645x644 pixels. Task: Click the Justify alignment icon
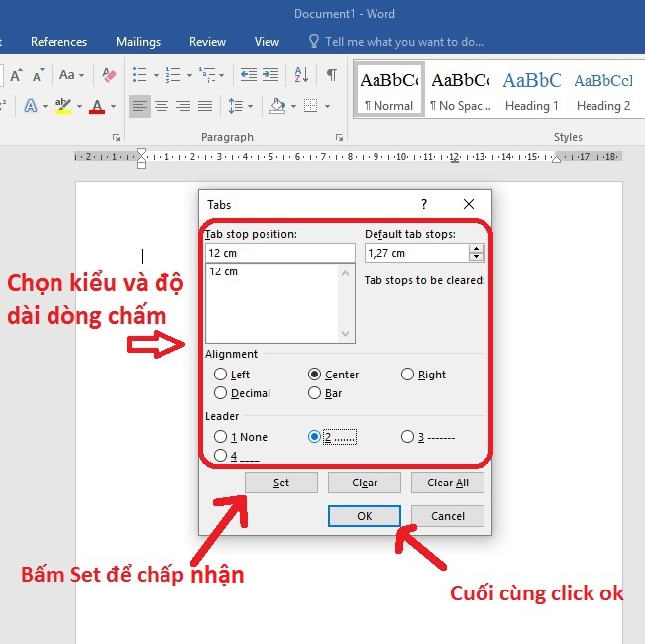click(x=205, y=107)
